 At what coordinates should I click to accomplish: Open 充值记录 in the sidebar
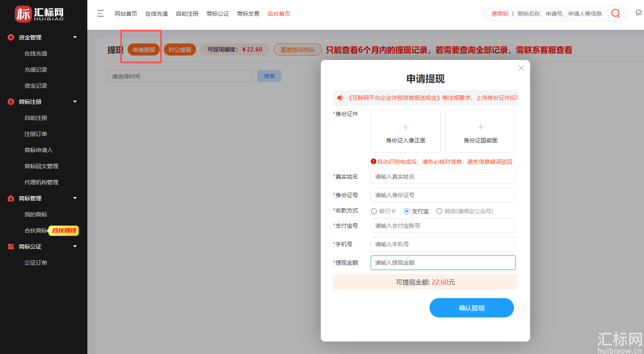pyautogui.click(x=36, y=70)
